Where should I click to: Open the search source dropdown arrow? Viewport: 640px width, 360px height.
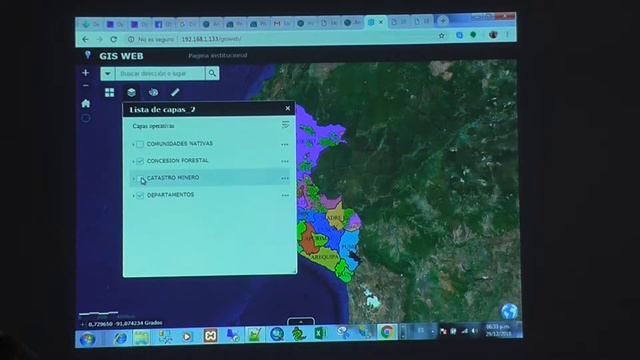coord(107,74)
